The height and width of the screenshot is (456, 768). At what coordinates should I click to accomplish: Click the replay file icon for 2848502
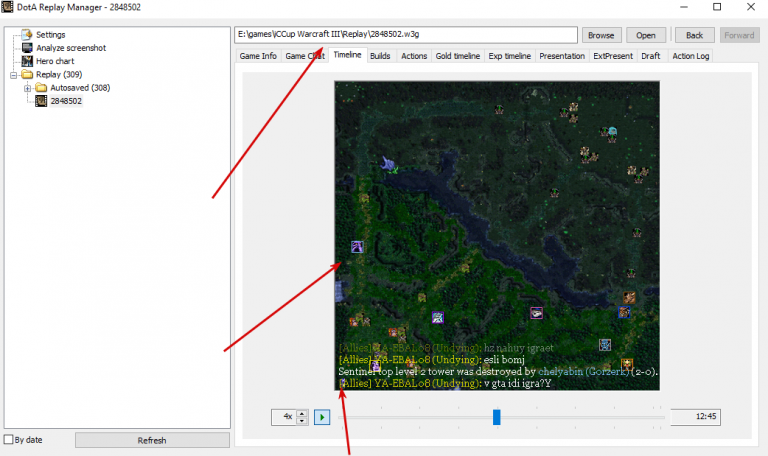coord(41,101)
